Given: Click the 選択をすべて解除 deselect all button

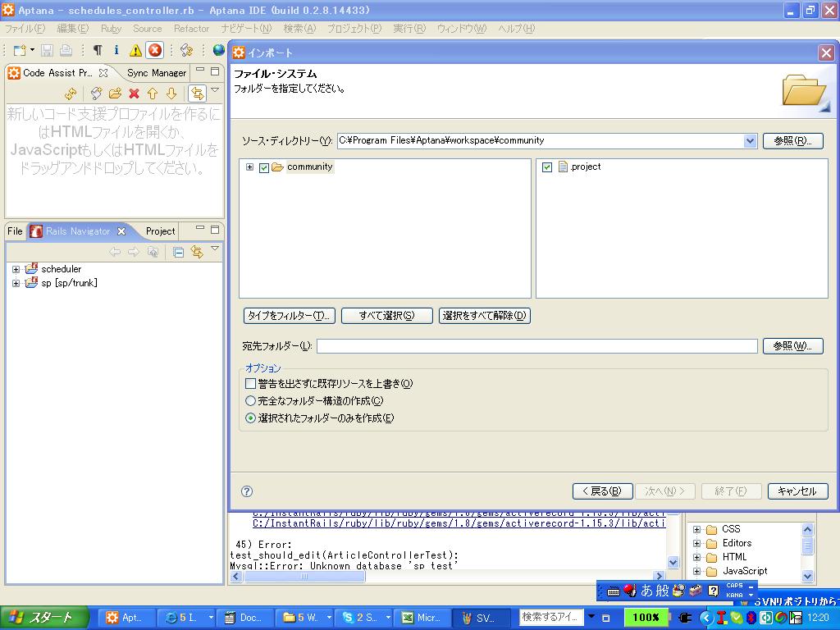Looking at the screenshot, I should click(x=484, y=316).
